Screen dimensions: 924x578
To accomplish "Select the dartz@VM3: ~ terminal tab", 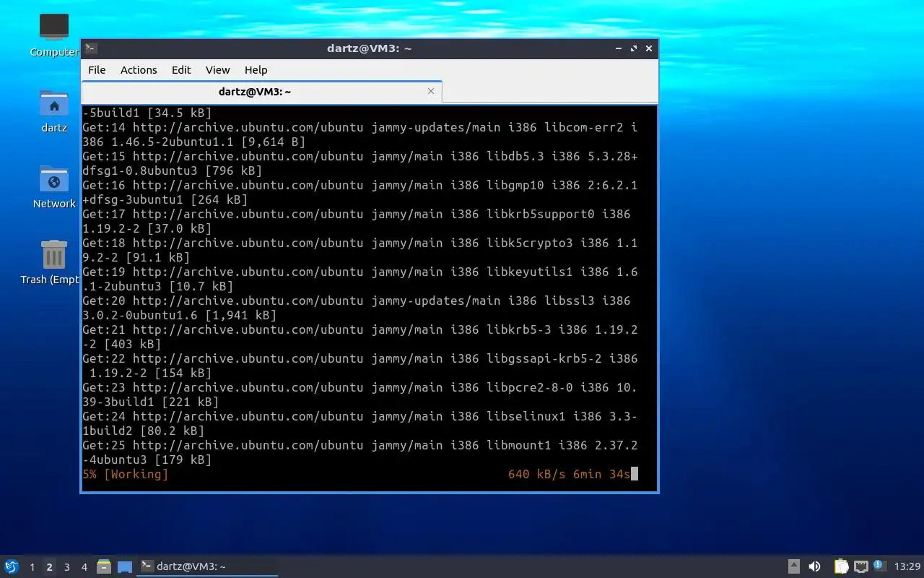I will (261, 92).
